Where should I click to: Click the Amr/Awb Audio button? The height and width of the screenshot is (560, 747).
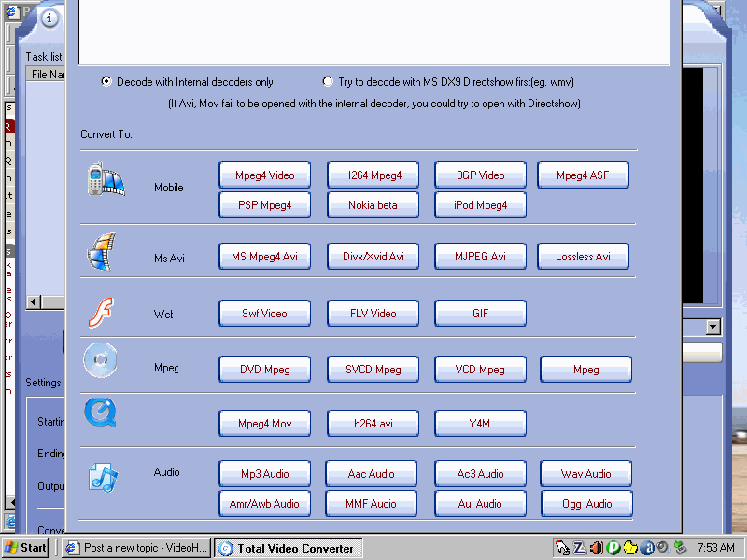click(265, 504)
